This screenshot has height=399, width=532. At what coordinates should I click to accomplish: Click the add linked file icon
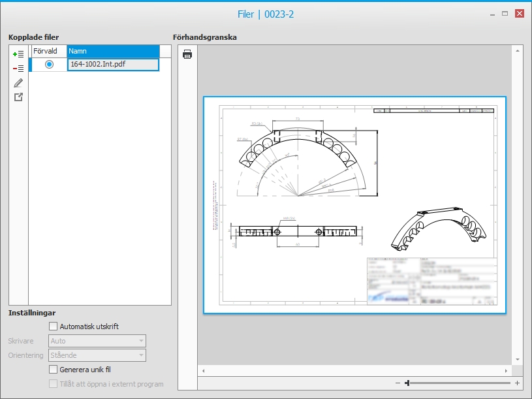(18, 54)
